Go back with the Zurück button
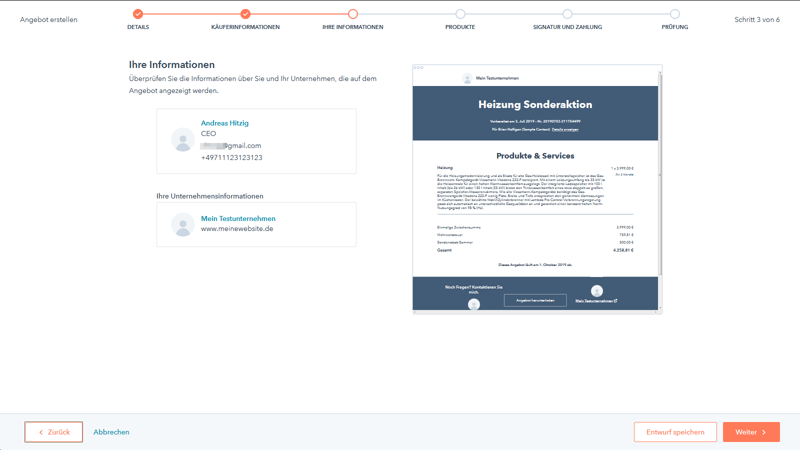 (54, 432)
